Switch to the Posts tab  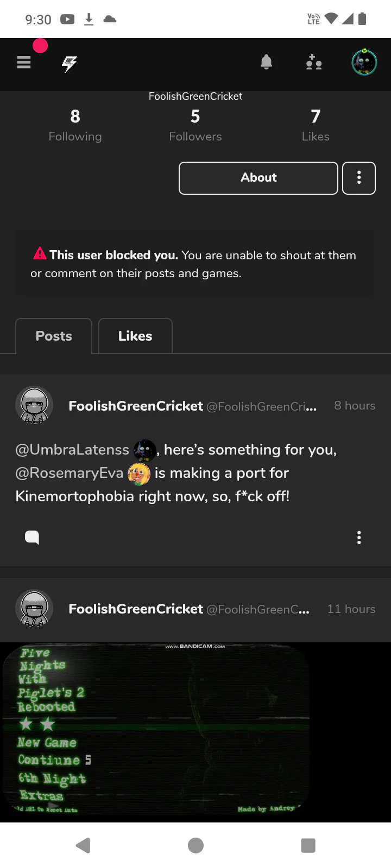pos(54,336)
